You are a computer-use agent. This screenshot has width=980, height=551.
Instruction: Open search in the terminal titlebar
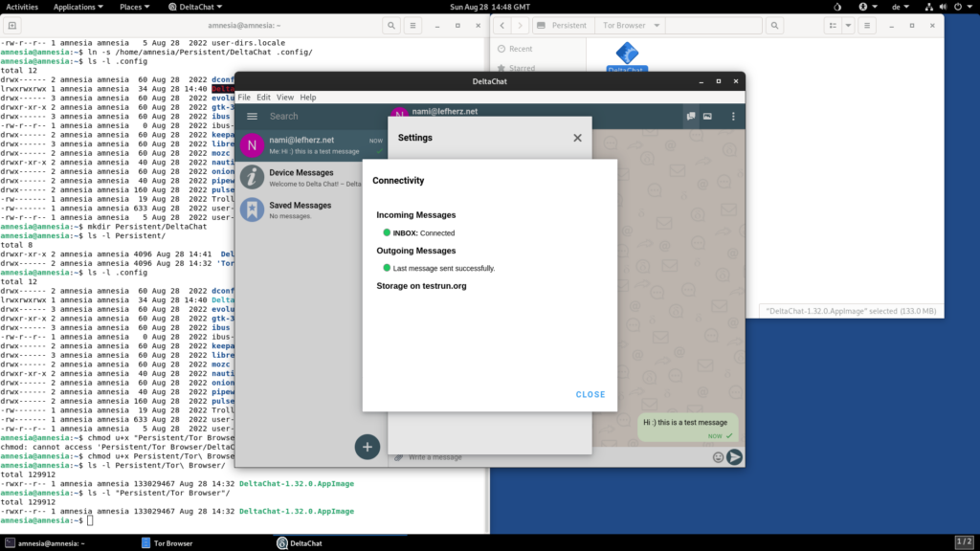tap(390, 26)
